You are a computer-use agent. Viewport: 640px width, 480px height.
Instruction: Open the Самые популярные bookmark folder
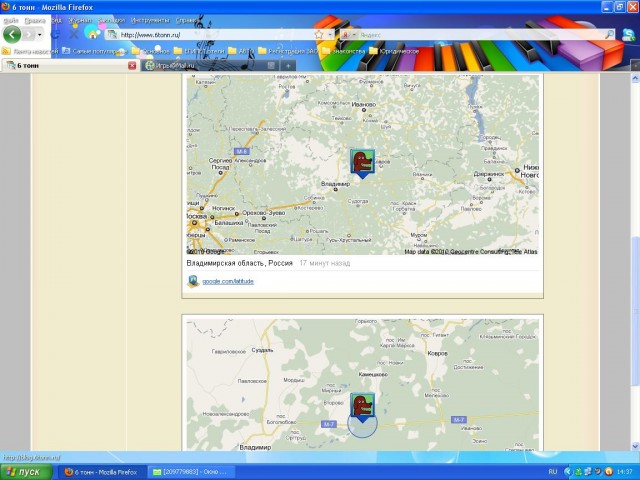click(94, 51)
